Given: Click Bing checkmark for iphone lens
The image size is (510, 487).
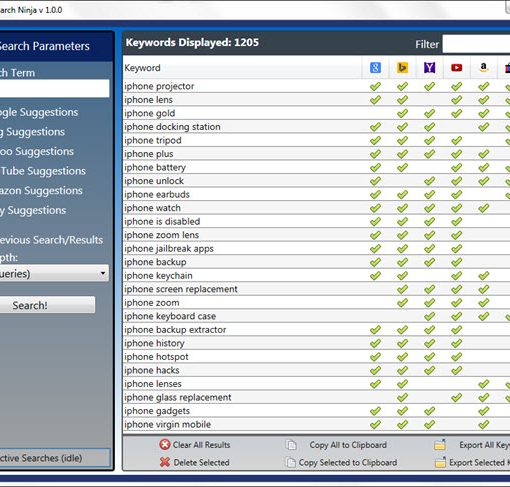Looking at the screenshot, I should point(402,100).
